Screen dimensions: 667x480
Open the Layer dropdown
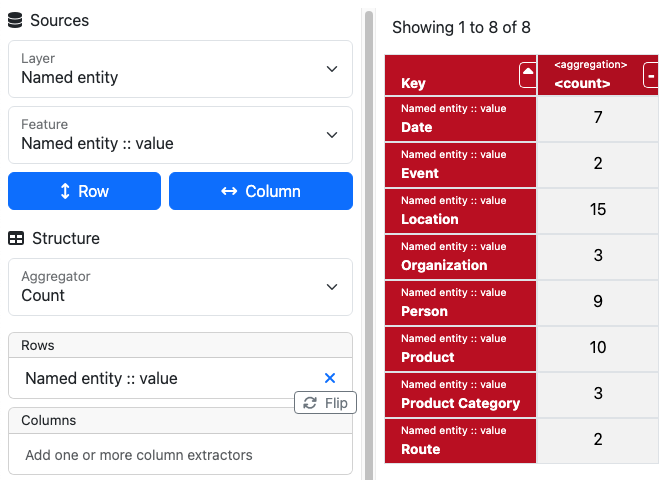click(x=180, y=69)
